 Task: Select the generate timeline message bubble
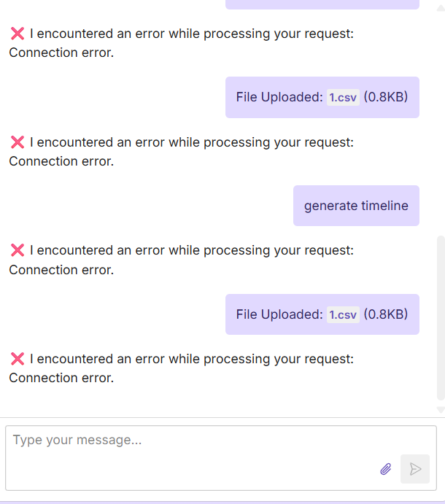(356, 206)
